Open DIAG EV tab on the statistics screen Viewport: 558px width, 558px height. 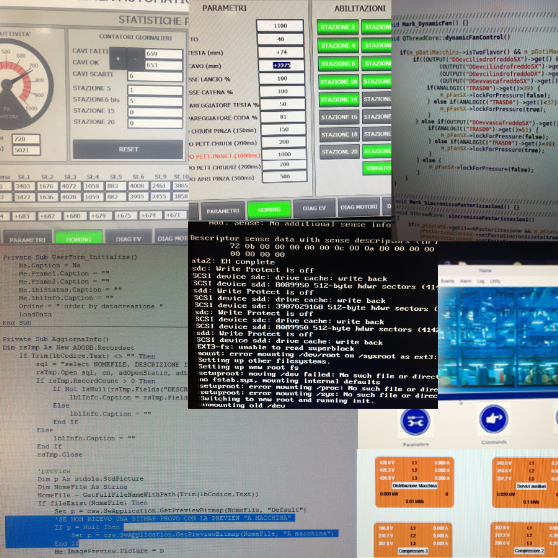click(128, 238)
